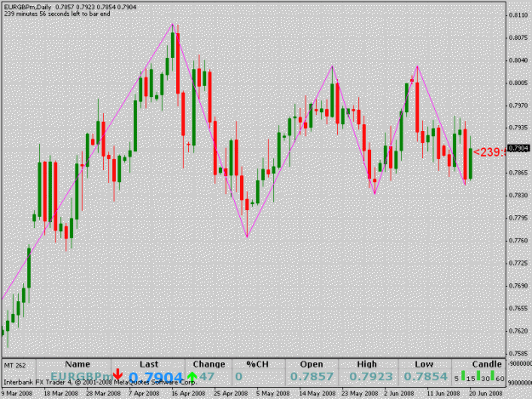Image resolution: width=532 pixels, height=399 pixels.
Task: Click the 0.8075 price axis label
Action: (x=518, y=37)
